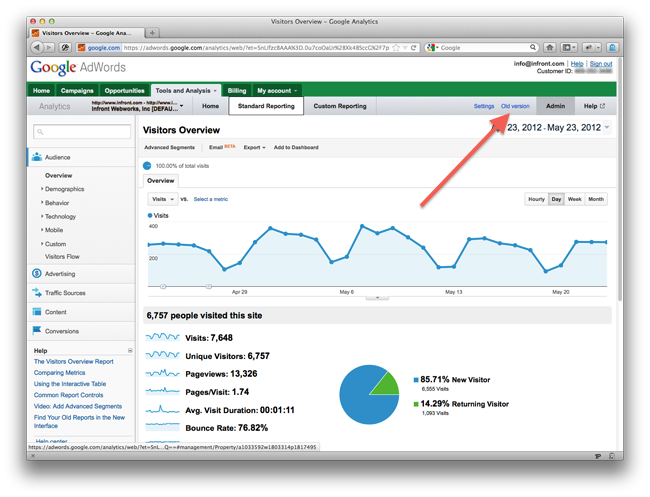Go to the AdWords Home tab
650x497 pixels.
tap(41, 91)
